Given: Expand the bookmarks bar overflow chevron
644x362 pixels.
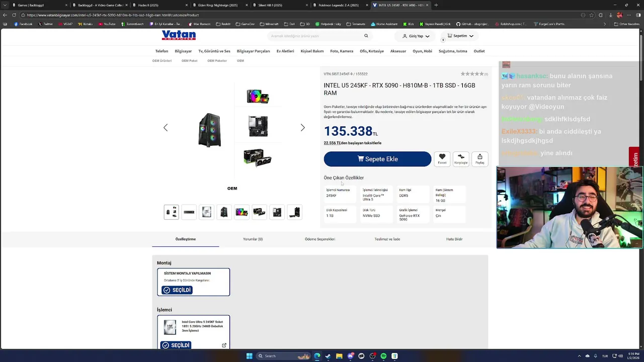Looking at the screenshot, I should (605, 24).
